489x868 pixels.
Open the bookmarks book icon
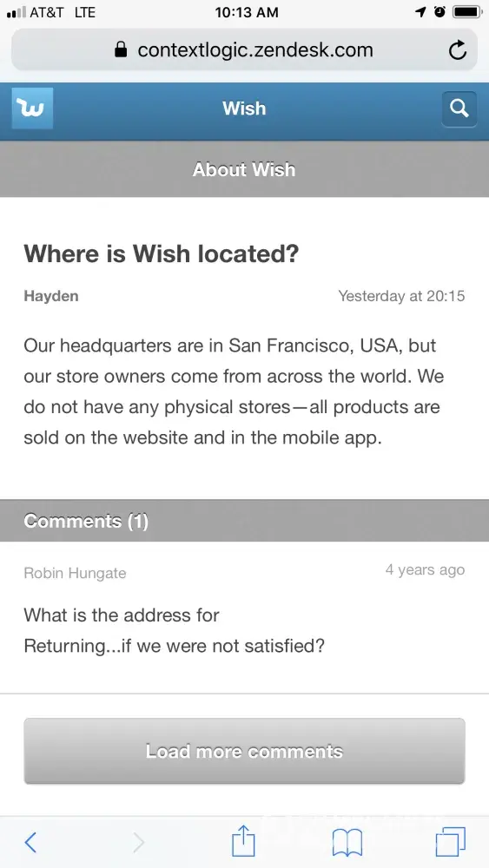click(x=347, y=843)
